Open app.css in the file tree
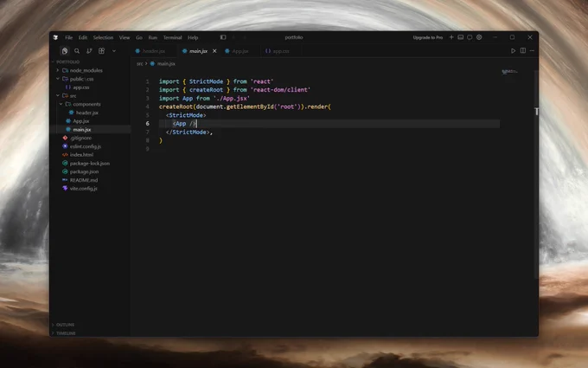 click(x=80, y=87)
